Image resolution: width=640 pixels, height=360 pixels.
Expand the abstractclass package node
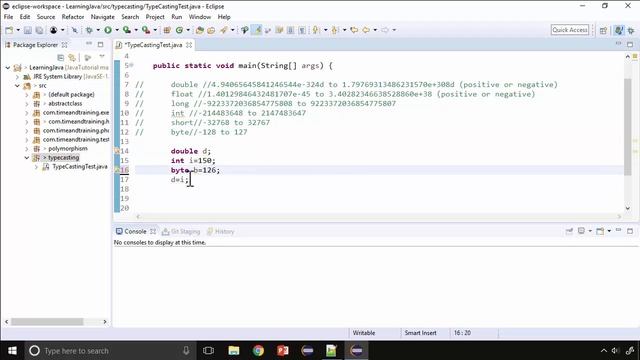point(27,104)
